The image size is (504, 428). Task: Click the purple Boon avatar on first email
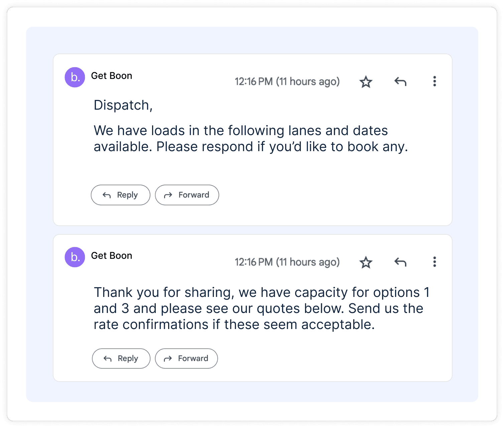coord(75,77)
